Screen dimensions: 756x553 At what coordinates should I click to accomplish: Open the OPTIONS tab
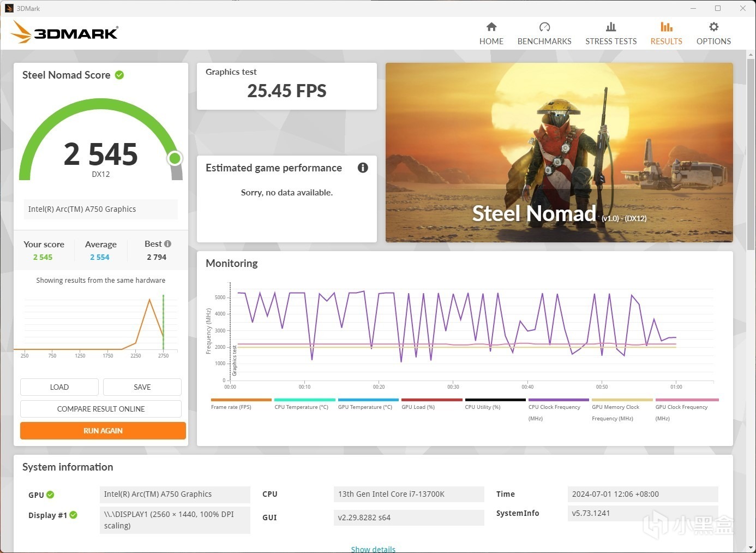coord(713,34)
